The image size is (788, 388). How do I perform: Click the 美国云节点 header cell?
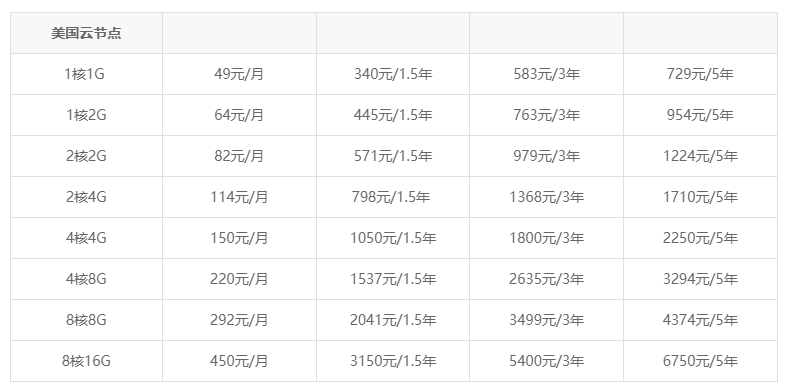point(86,33)
